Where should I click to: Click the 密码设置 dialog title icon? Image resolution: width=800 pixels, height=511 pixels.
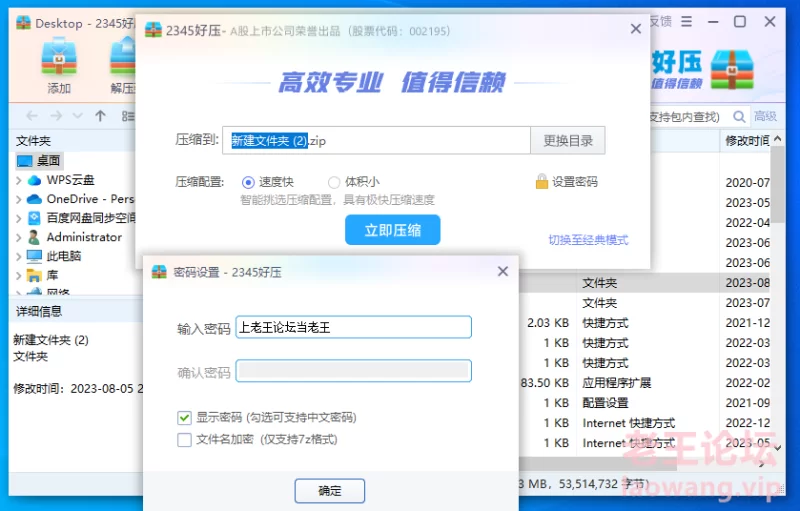coord(159,272)
